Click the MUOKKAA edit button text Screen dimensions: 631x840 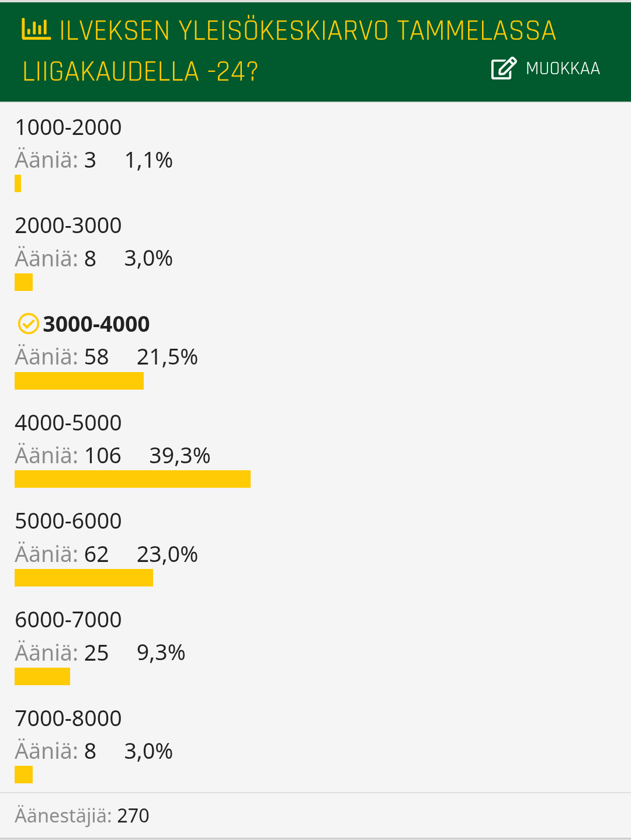pyautogui.click(x=563, y=68)
